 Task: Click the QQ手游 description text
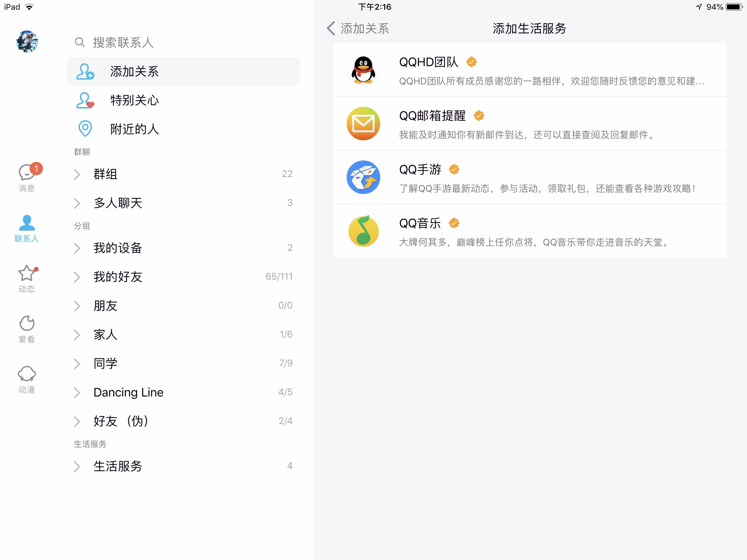547,189
